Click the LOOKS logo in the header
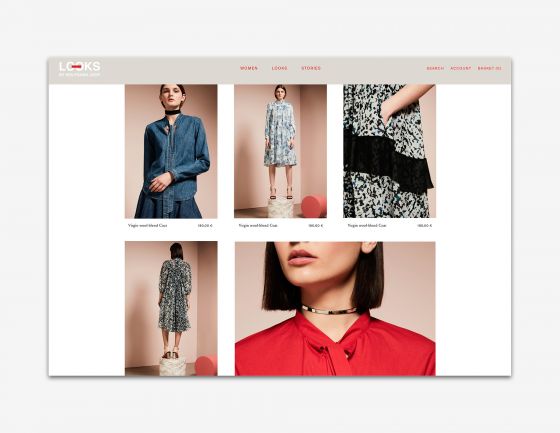This screenshot has height=433, width=560. pos(80,66)
